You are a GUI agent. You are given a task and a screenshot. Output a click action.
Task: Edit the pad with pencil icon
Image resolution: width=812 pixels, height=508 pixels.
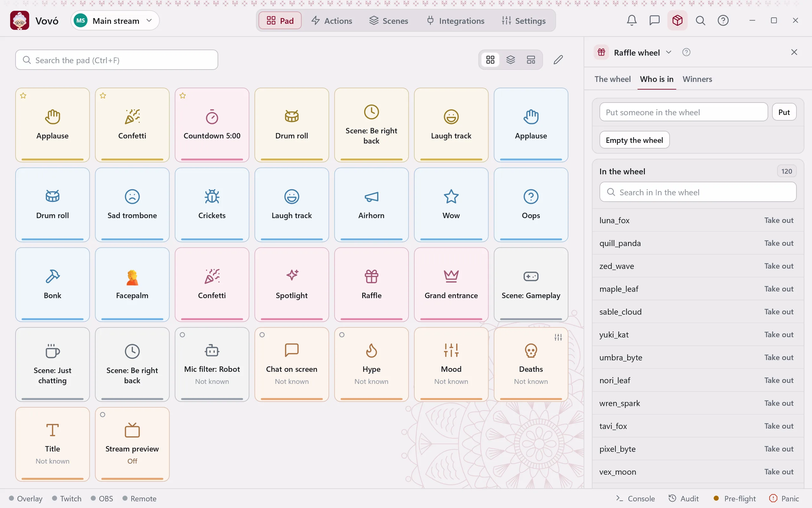click(558, 60)
